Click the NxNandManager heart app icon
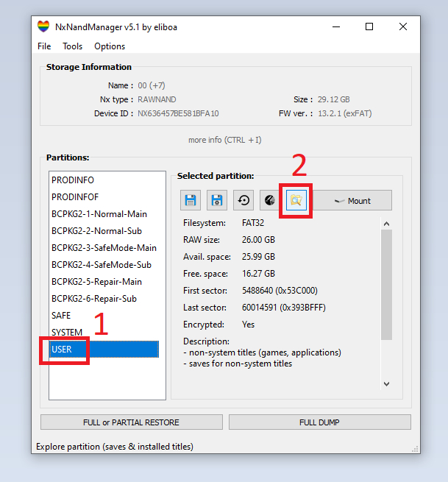This screenshot has width=448, height=482. coord(43,26)
